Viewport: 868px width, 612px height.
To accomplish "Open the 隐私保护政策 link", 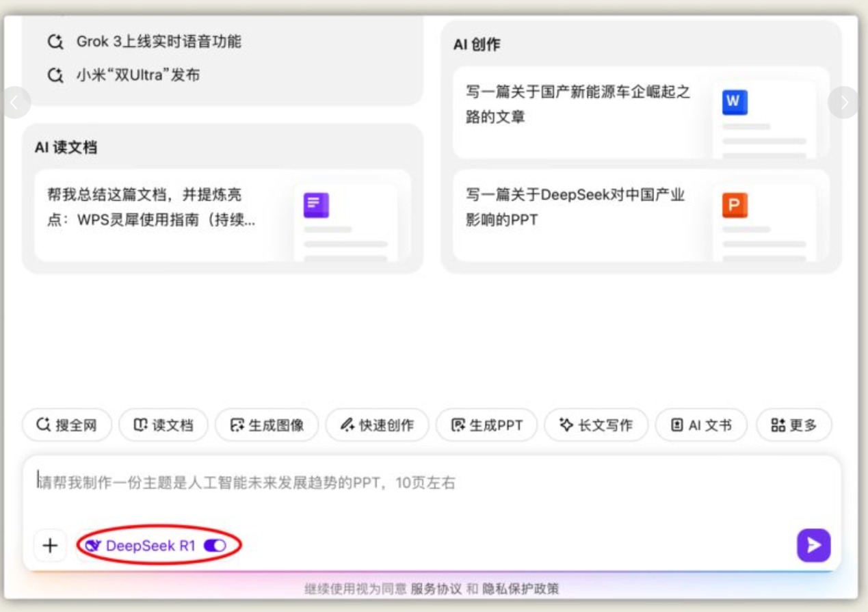I will tap(521, 589).
